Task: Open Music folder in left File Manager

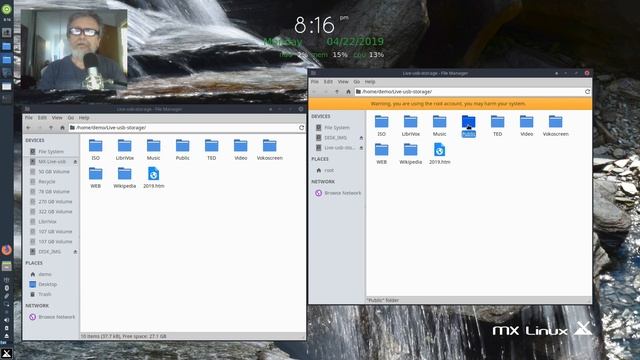Action: coord(153,149)
